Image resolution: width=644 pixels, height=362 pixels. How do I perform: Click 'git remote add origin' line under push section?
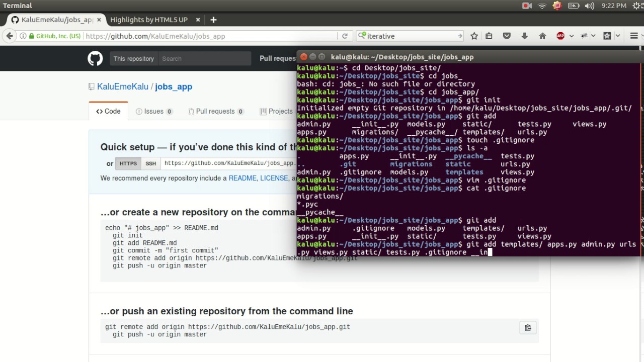click(x=227, y=327)
